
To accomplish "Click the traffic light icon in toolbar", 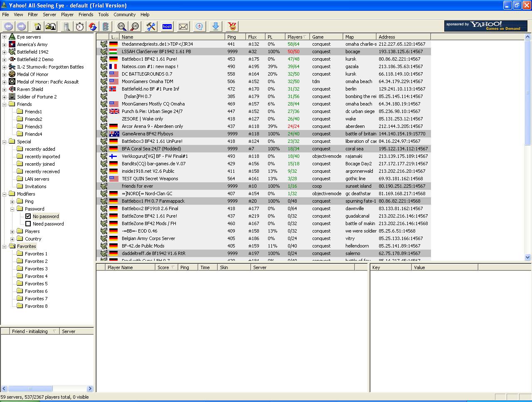I will point(106,27).
